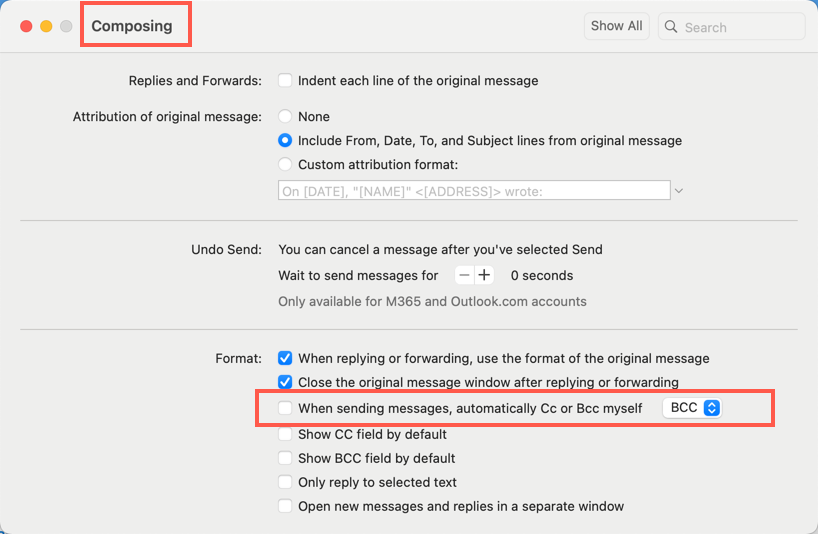The image size is (818, 534).
Task: Click the Attribution of original message label
Action: pos(167,116)
